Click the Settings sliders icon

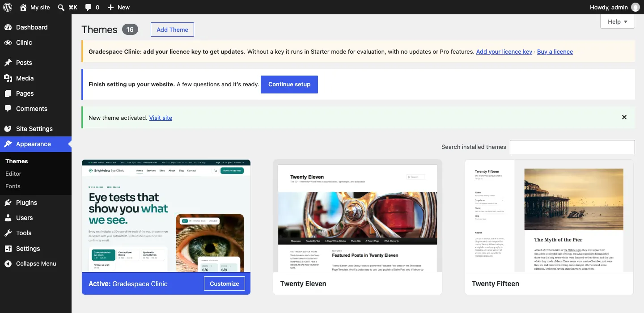click(x=8, y=249)
